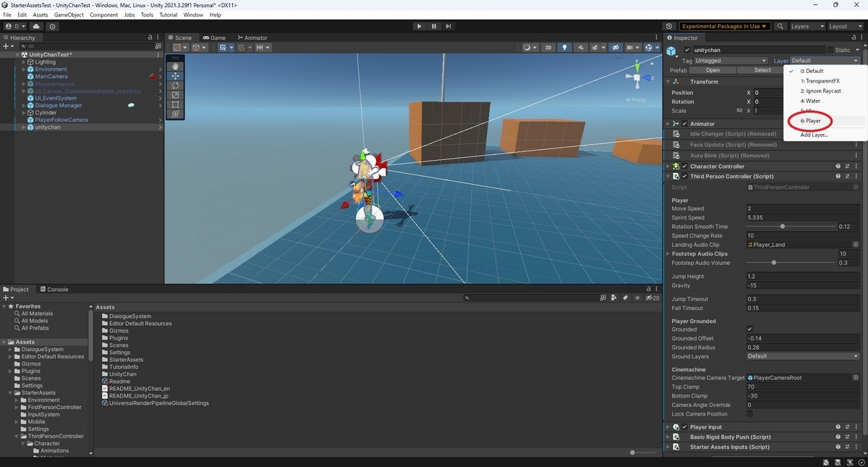
Task: Click the Pause button
Action: (x=434, y=26)
